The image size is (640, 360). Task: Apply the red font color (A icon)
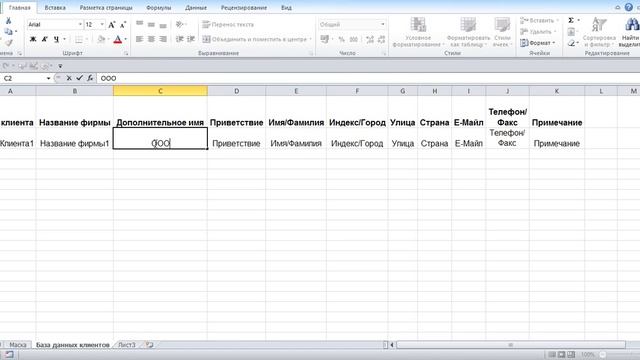coord(118,39)
